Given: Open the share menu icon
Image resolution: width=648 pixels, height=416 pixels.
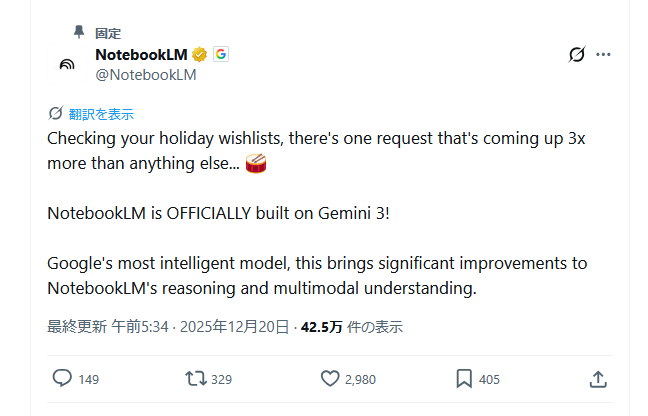Looking at the screenshot, I should pyautogui.click(x=598, y=379).
